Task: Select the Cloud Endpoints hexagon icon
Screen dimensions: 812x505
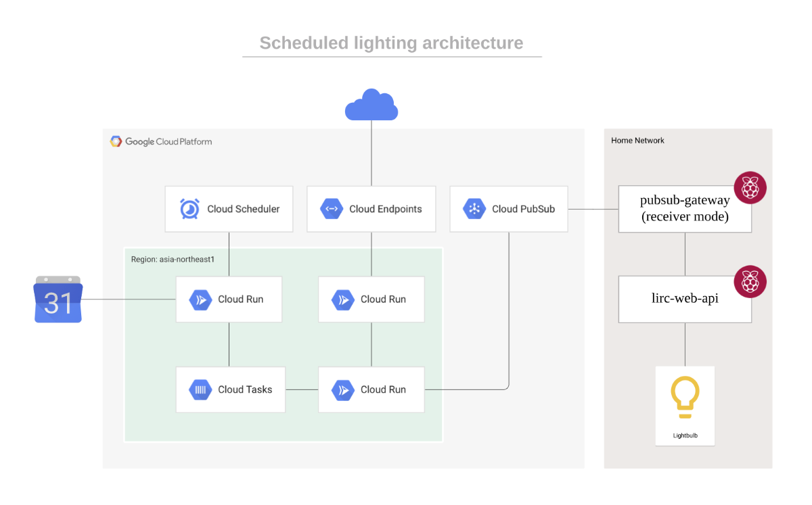Action: [x=332, y=209]
